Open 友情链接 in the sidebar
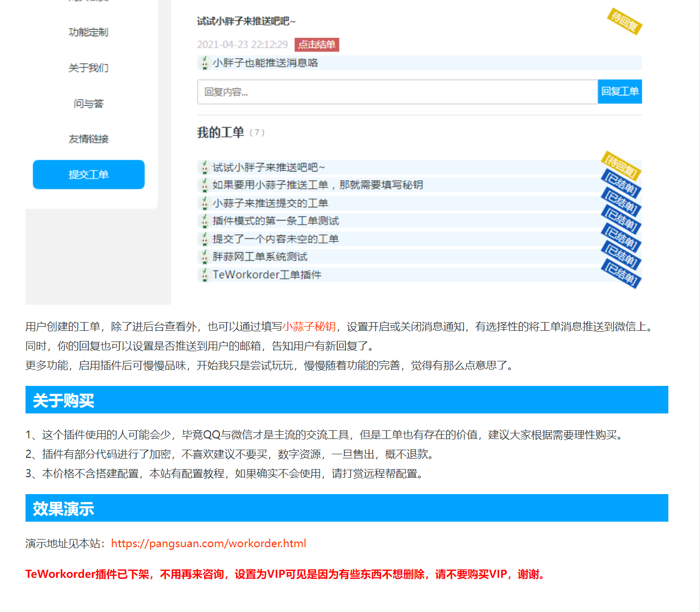The width and height of the screenshot is (700, 612). (88, 139)
